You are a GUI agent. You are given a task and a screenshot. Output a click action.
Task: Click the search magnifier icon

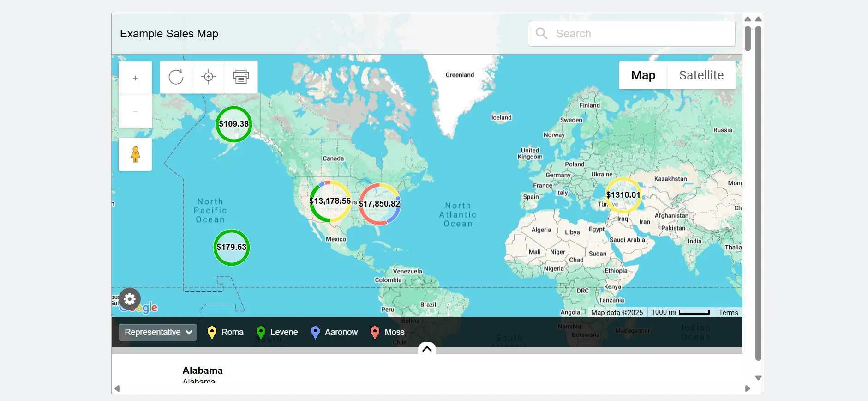[541, 34]
